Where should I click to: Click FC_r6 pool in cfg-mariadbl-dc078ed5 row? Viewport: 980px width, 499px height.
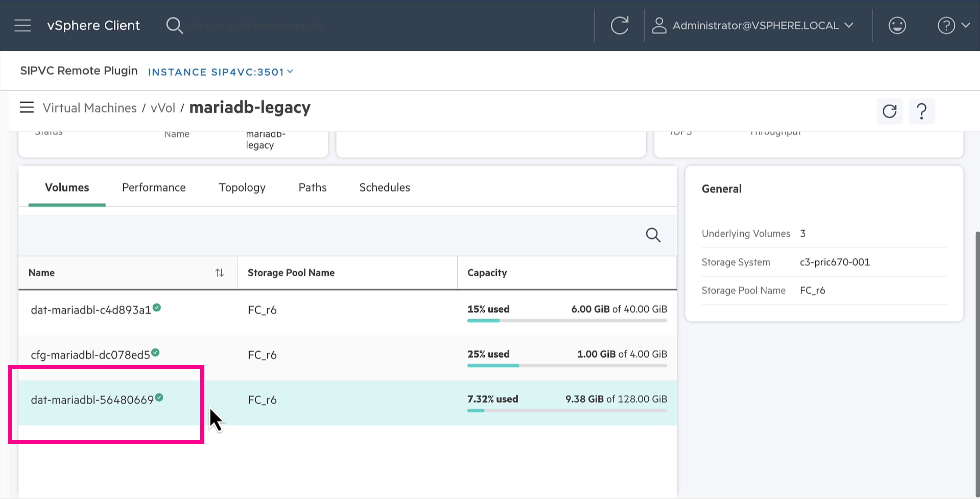pyautogui.click(x=262, y=355)
